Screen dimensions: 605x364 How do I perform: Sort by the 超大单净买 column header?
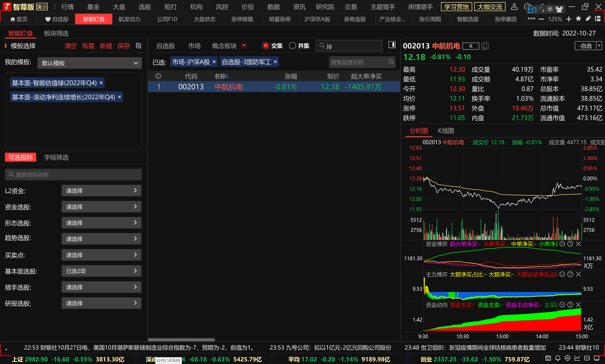(x=366, y=76)
